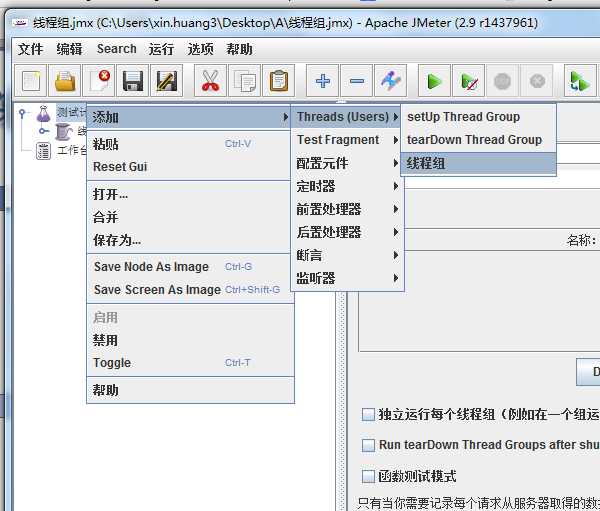Click the grey Shutdown icon
Viewport: 600px width, 511px height.
pos(537,81)
